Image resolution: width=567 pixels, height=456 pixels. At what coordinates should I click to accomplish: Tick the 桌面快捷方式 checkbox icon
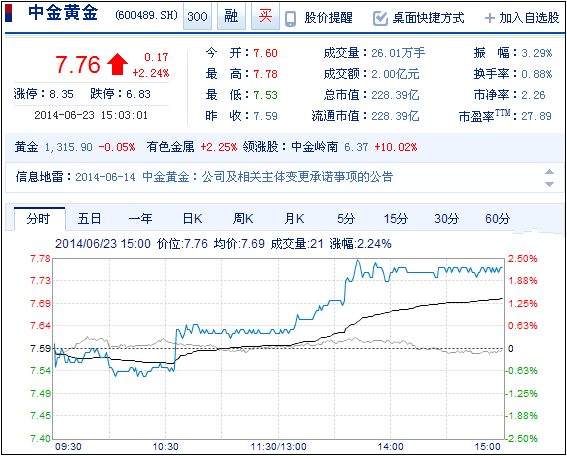click(380, 18)
